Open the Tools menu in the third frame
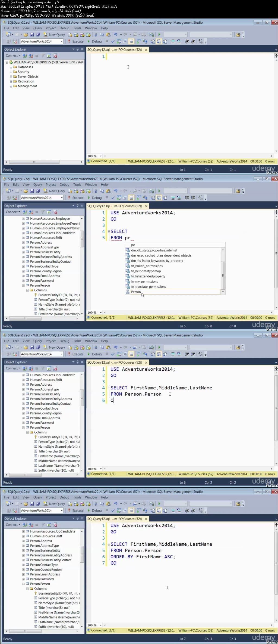The width and height of the screenshot is (278, 644). click(77, 341)
